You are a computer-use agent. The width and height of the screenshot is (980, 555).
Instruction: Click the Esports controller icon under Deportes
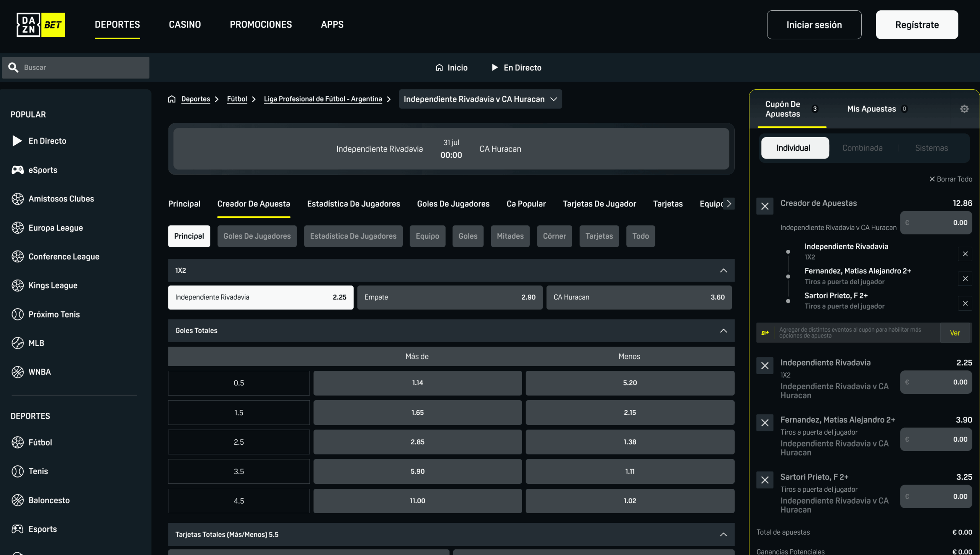click(17, 529)
